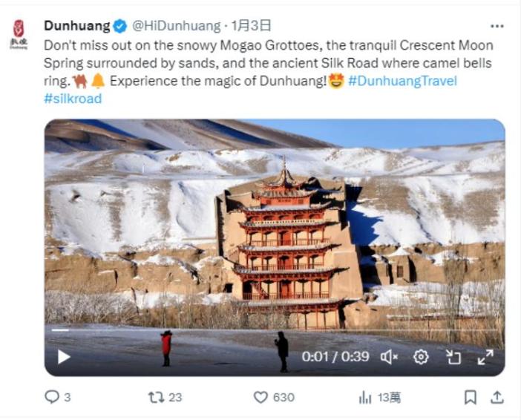Viewport: 521px width, 420px height.
Task: Share the post with the upload icon
Action: click(x=497, y=397)
